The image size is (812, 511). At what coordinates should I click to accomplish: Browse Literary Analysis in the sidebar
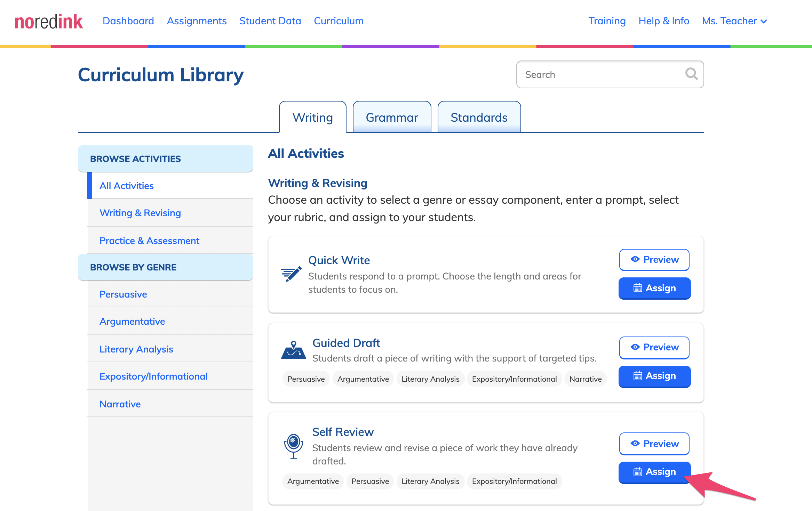pyautogui.click(x=170, y=349)
